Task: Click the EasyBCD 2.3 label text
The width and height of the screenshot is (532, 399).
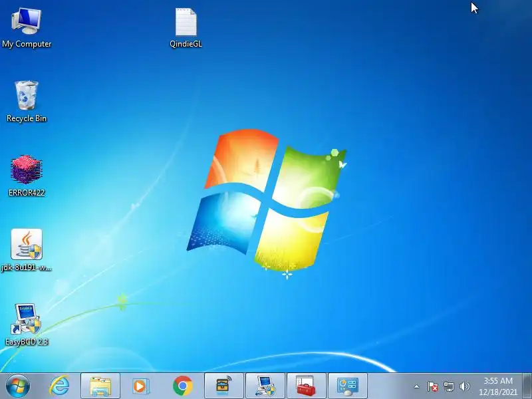Action: 27,342
